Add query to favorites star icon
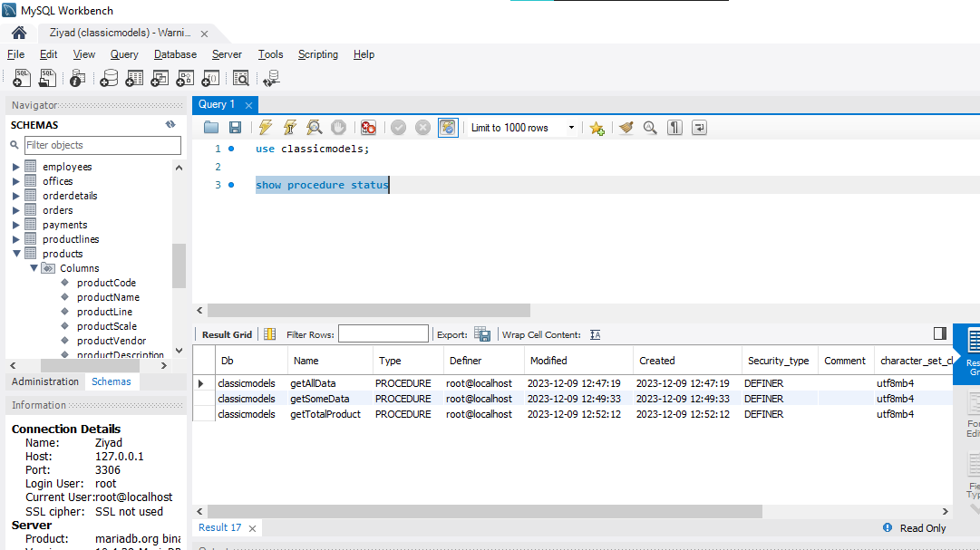 click(x=597, y=128)
